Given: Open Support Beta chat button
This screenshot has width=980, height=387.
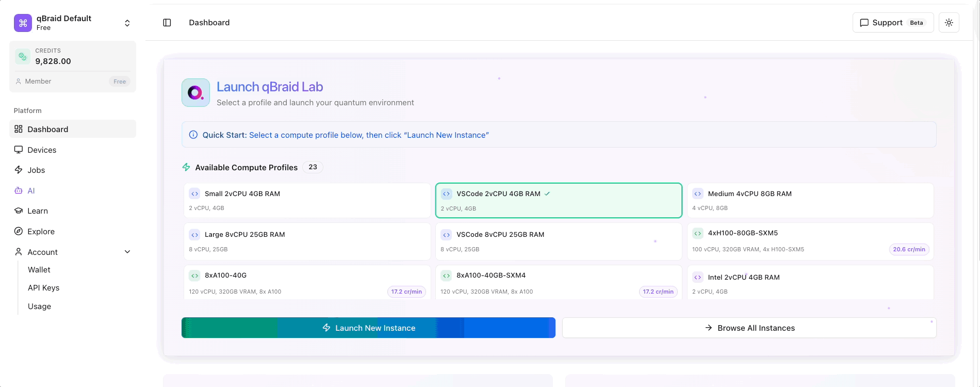Looking at the screenshot, I should point(893,23).
